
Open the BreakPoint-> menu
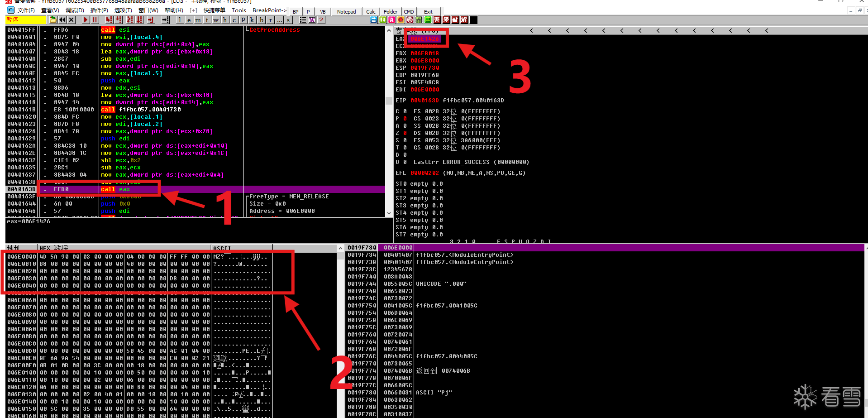(x=269, y=10)
